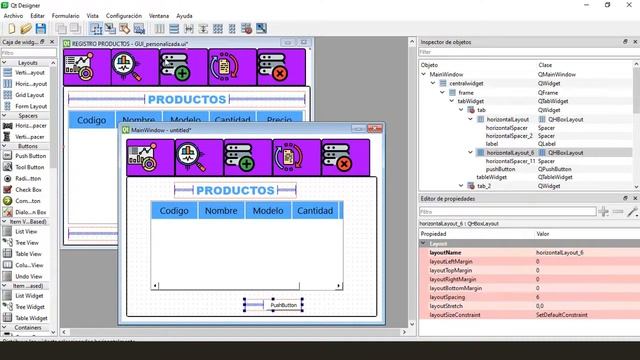Click remove dynamic property minus icon

tap(618, 211)
